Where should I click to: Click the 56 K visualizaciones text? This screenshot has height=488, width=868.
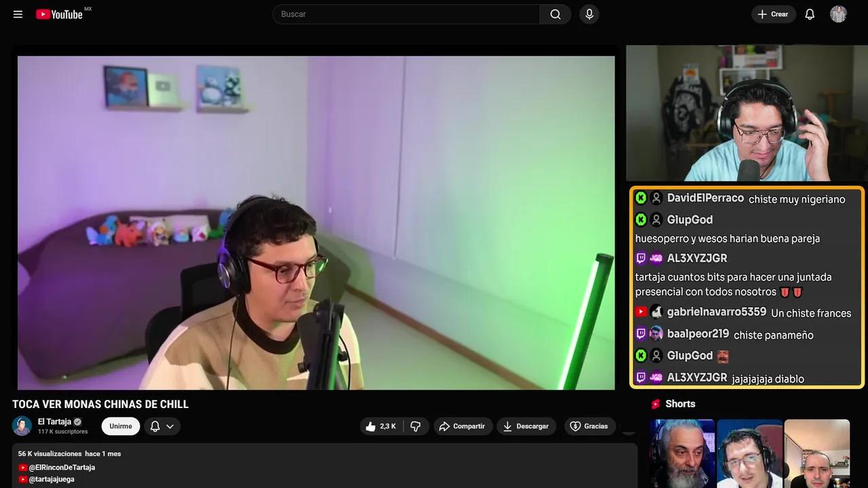pos(50,453)
